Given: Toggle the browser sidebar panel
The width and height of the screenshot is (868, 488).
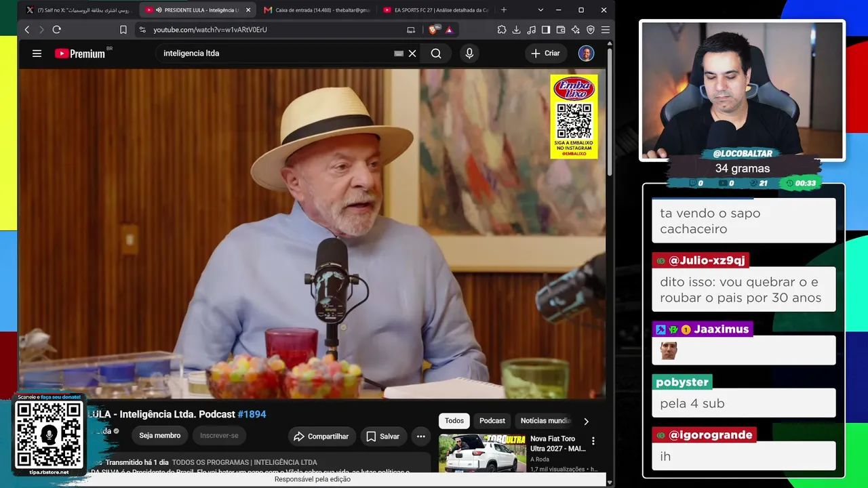Looking at the screenshot, I should coord(546,30).
